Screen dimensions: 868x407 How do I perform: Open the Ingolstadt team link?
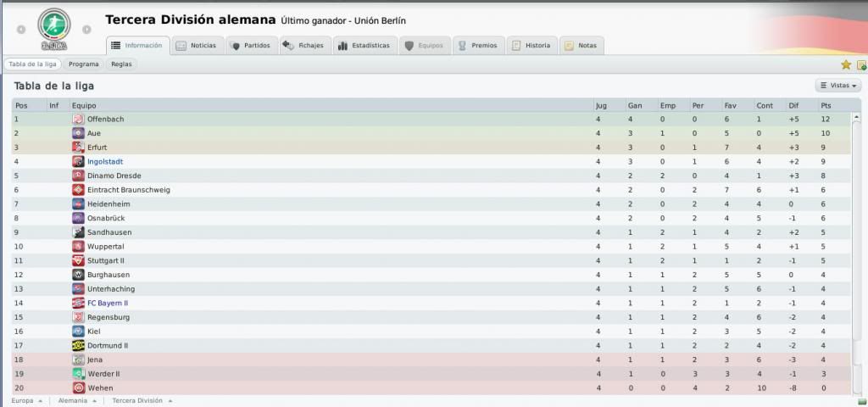coord(105,162)
